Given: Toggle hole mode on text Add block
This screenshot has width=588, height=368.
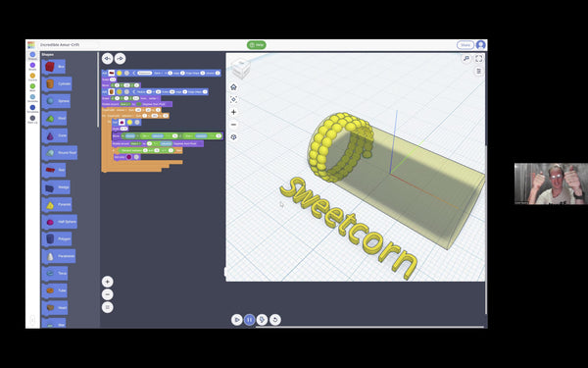Looking at the screenshot, I should (x=126, y=73).
